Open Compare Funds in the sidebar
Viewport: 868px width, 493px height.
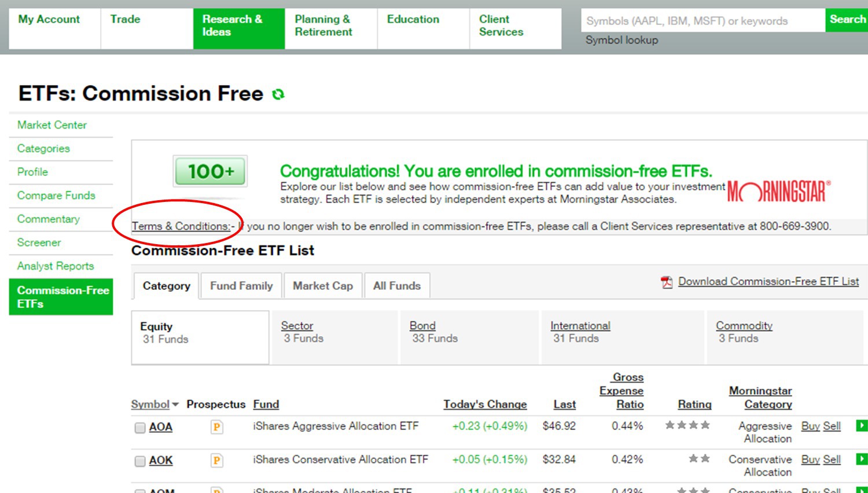pyautogui.click(x=56, y=196)
